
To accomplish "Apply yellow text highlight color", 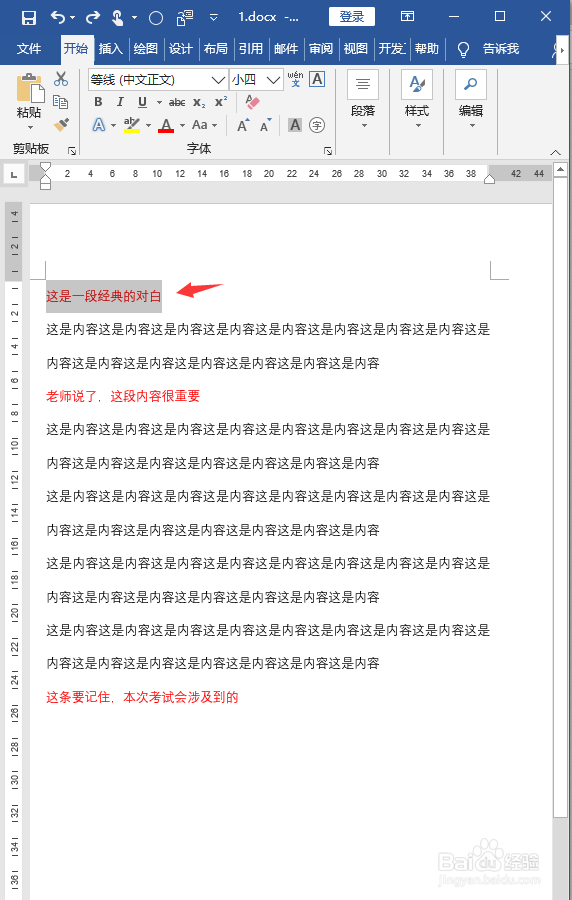I will tap(132, 125).
